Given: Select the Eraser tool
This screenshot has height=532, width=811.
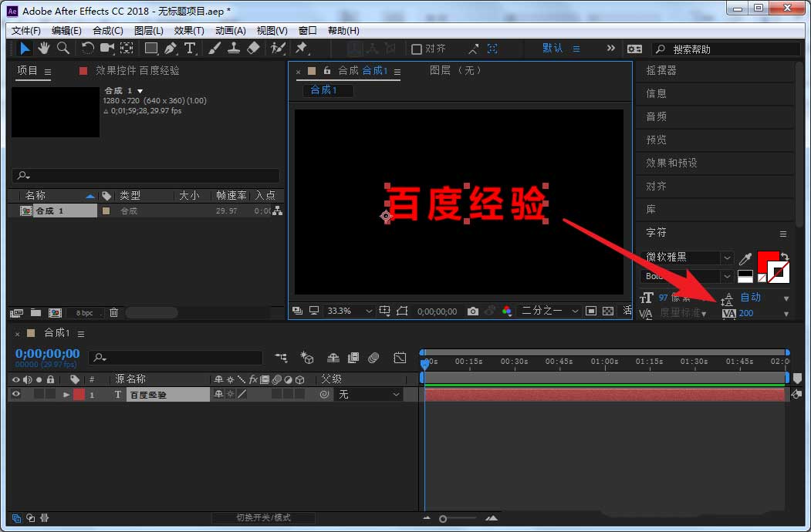Looking at the screenshot, I should tap(253, 48).
